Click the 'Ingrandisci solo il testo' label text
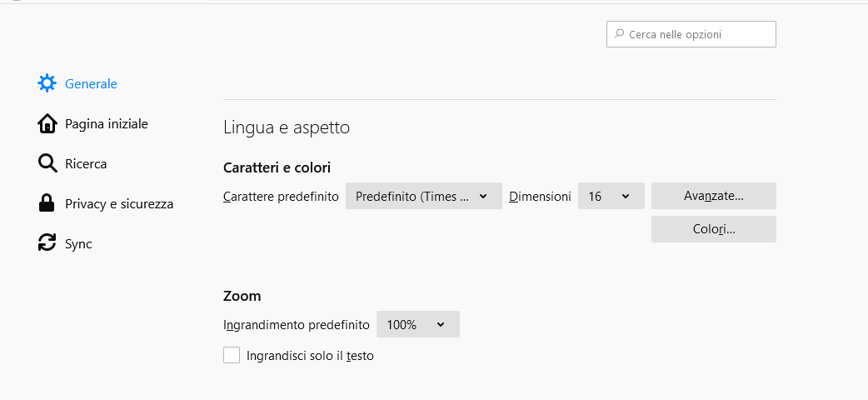Image resolution: width=868 pixels, height=400 pixels. (310, 356)
